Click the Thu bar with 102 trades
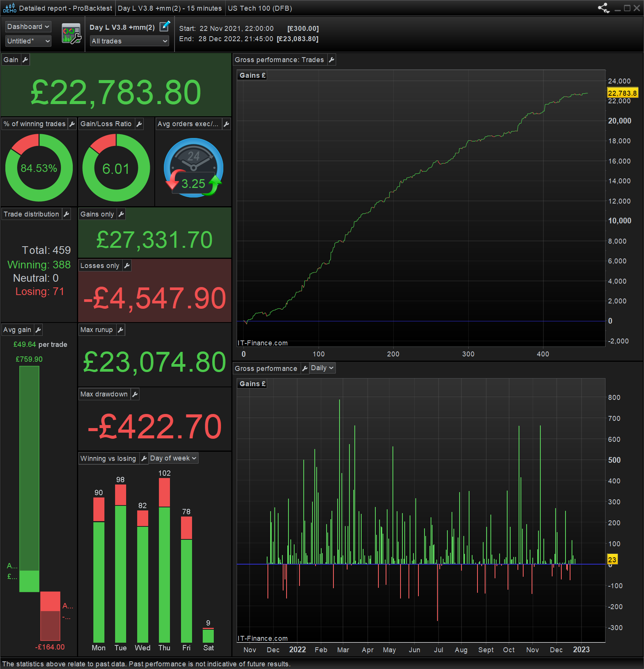The image size is (644, 669). [164, 560]
